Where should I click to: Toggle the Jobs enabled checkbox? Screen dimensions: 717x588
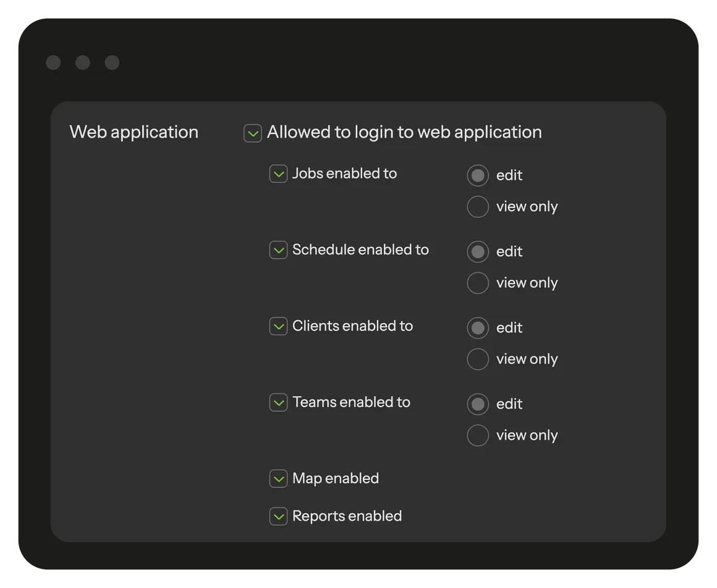[279, 174]
